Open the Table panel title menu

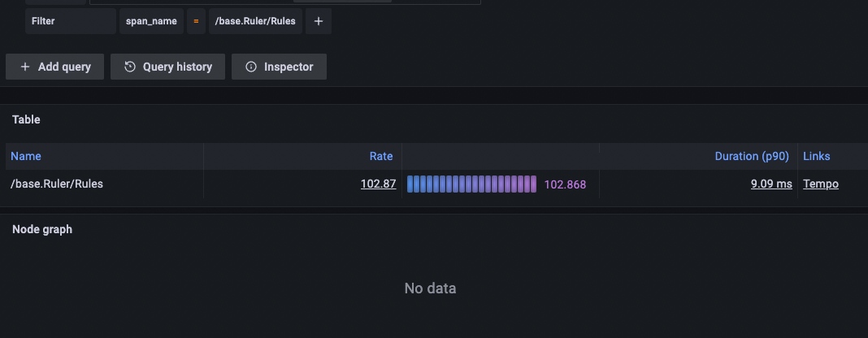pyautogui.click(x=26, y=119)
